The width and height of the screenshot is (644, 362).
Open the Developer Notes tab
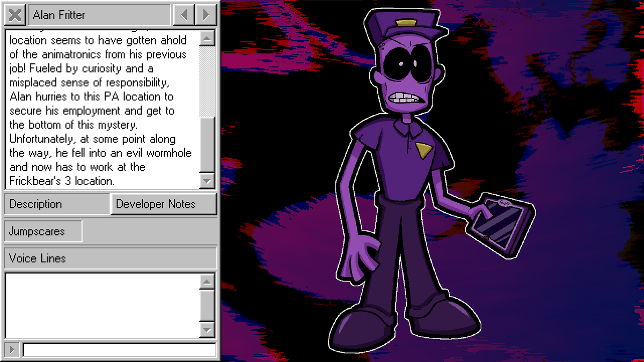pyautogui.click(x=164, y=204)
